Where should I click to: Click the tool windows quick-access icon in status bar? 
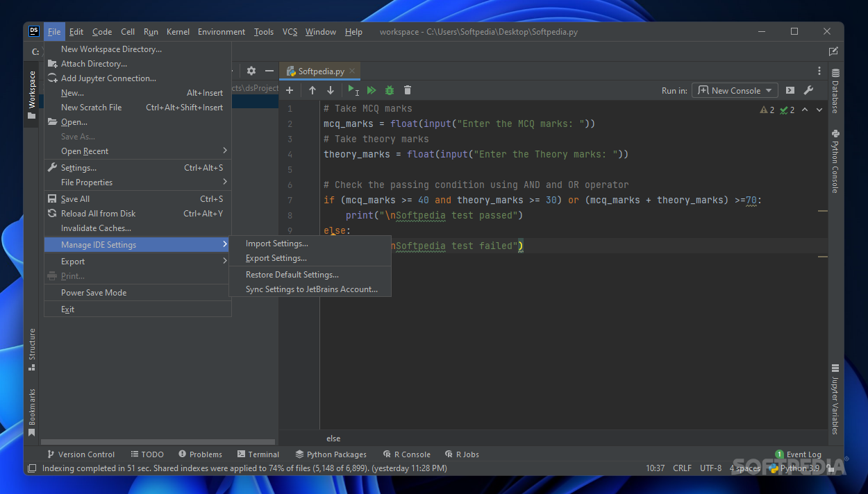click(x=31, y=468)
